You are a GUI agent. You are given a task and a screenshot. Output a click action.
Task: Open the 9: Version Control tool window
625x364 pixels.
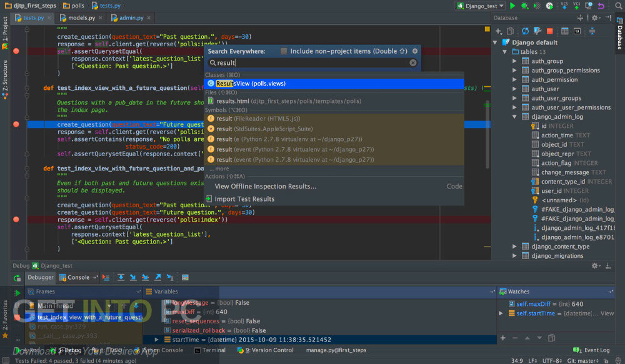[x=266, y=350]
